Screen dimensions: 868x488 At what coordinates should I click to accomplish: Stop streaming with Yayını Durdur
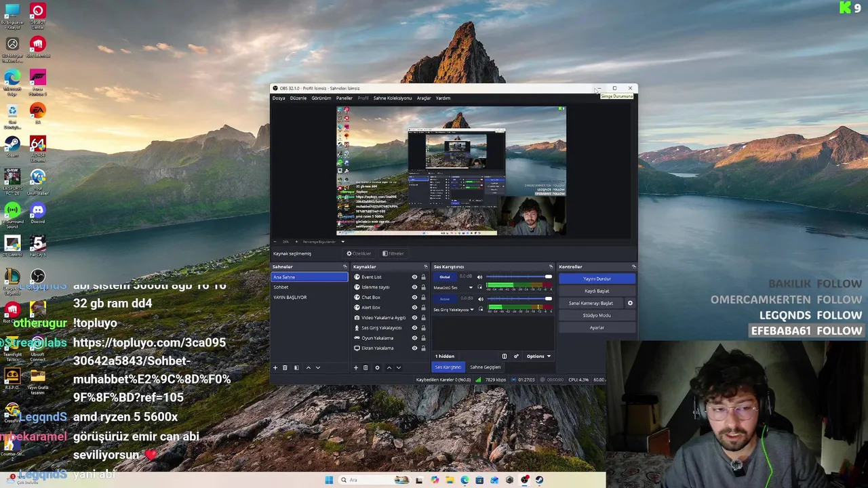tap(597, 279)
